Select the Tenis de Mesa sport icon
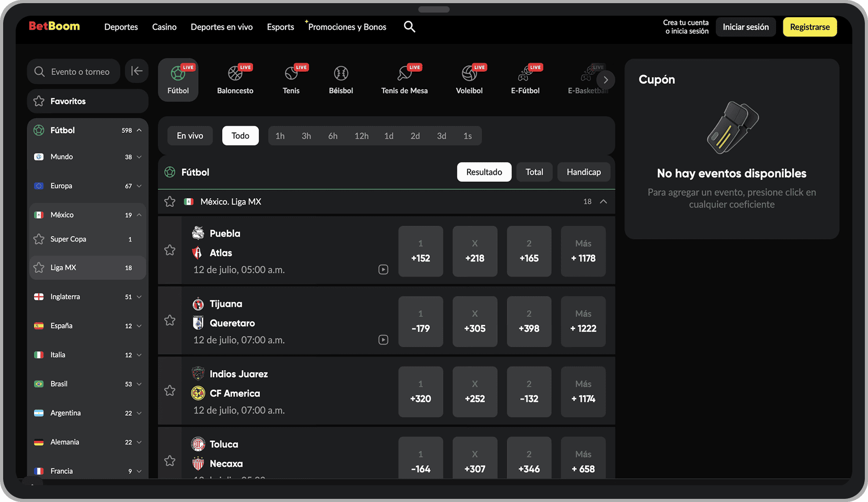Image resolution: width=868 pixels, height=502 pixels. point(404,79)
